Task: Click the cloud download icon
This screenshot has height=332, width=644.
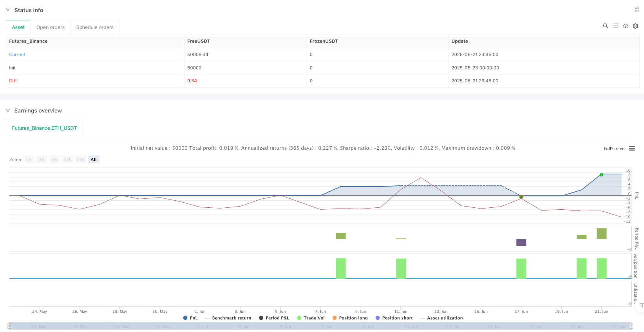Action: tap(626, 26)
